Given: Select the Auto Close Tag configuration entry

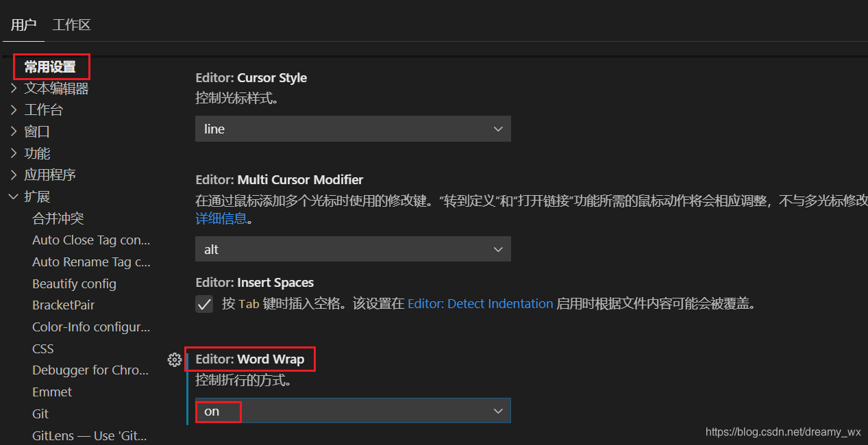Looking at the screenshot, I should click(x=91, y=240).
